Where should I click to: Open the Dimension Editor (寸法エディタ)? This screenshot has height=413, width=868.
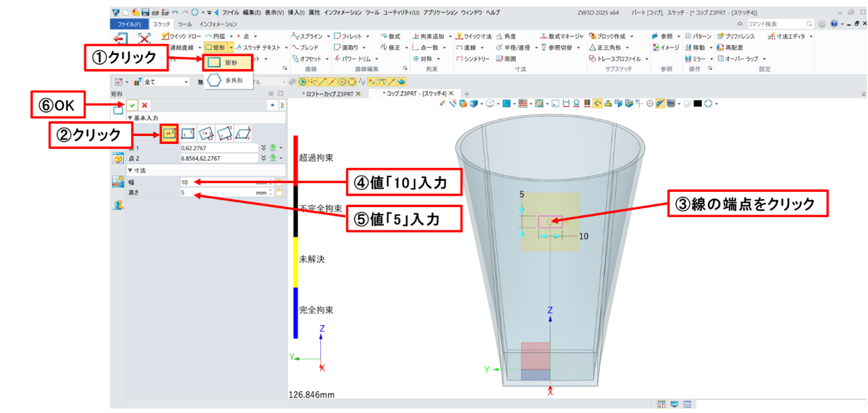[x=786, y=36]
